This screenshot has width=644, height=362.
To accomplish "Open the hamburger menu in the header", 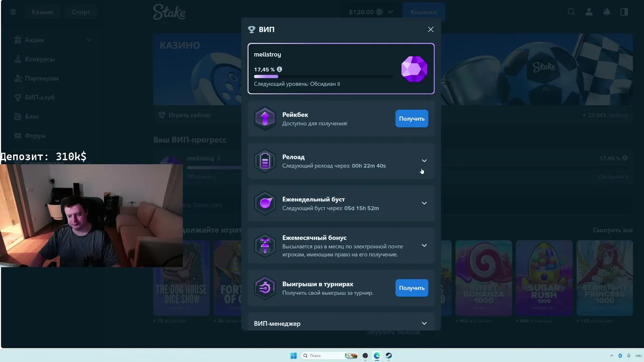I will 13,12.
